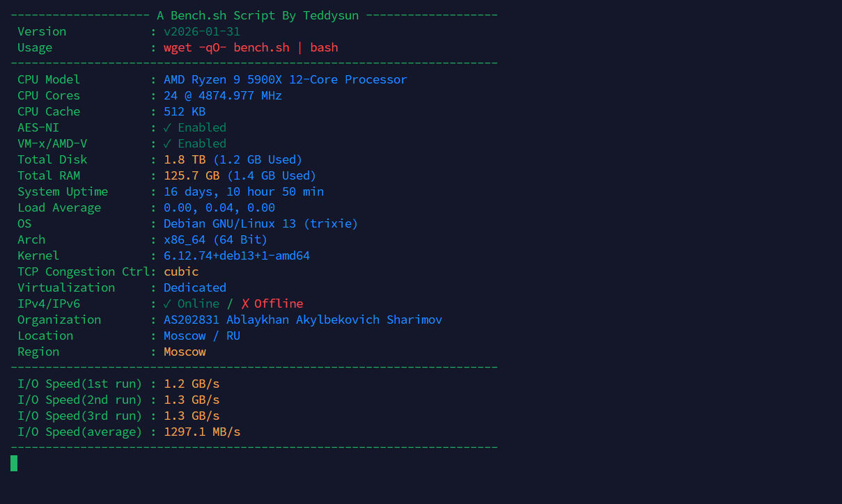Click the IPv4 'Online' status
The height and width of the screenshot is (504, 842).
coord(198,304)
